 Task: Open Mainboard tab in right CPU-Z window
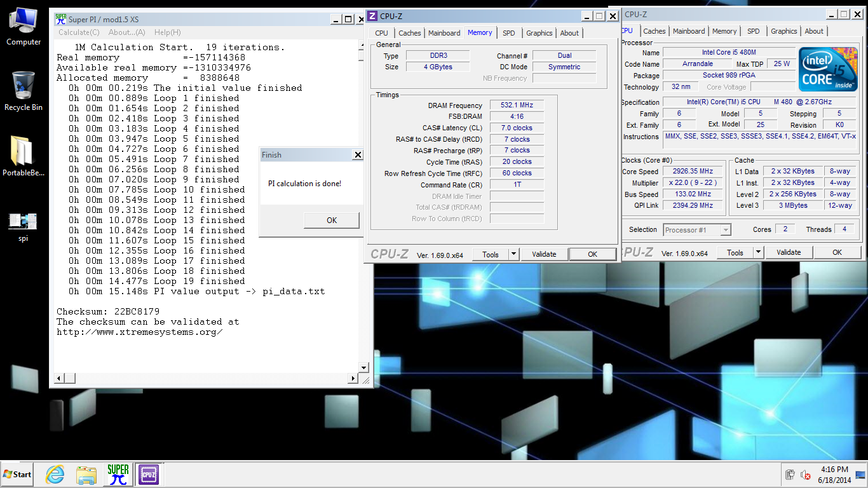pos(689,31)
